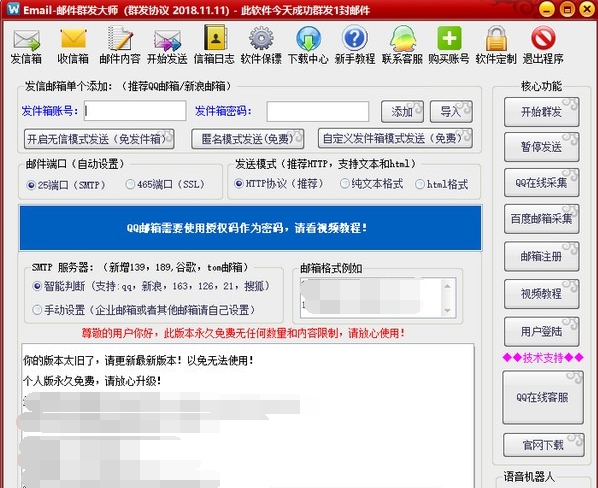
Task: Open 软件保镖 gear icon
Action: [x=261, y=45]
